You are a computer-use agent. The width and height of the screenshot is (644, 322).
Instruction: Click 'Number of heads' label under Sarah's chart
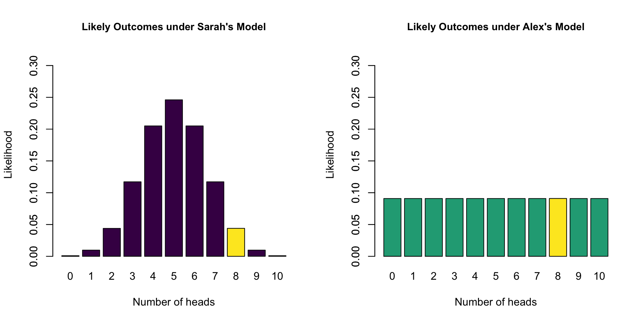174,302
